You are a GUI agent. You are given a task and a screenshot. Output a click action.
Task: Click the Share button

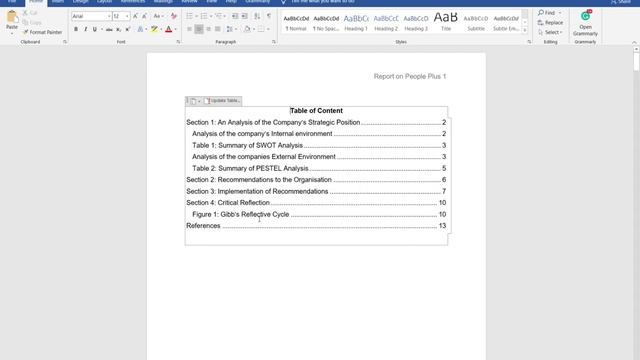[x=621, y=2]
